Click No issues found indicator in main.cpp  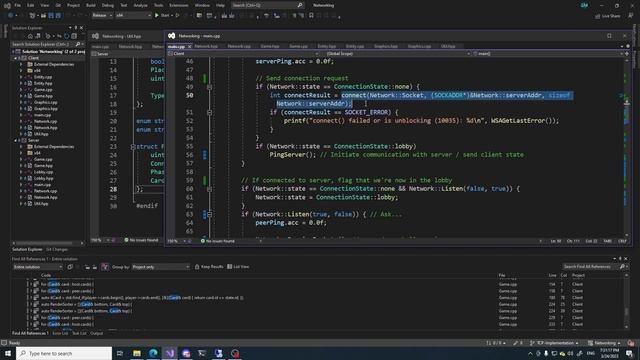point(218,241)
